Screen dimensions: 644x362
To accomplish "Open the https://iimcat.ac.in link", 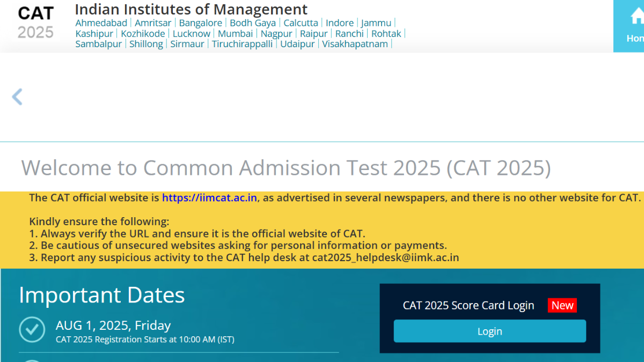I will [210, 197].
